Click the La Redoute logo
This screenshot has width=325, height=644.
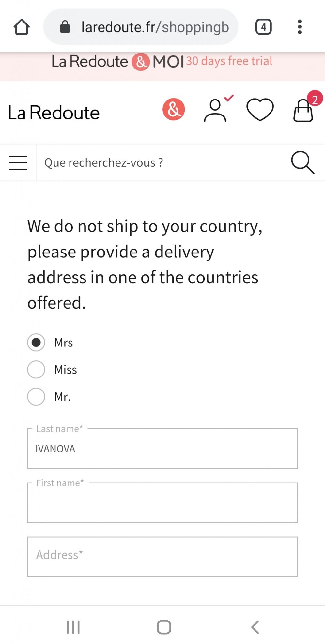54,113
